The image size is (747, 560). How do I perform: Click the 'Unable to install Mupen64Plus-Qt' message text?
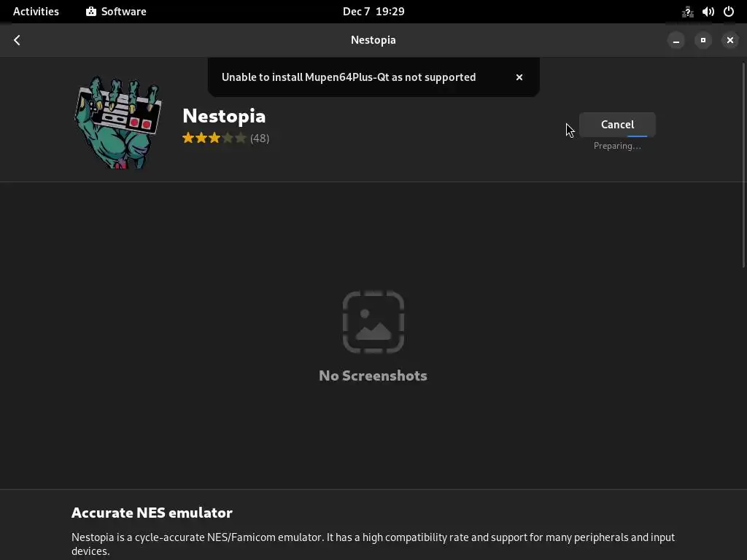349,77
